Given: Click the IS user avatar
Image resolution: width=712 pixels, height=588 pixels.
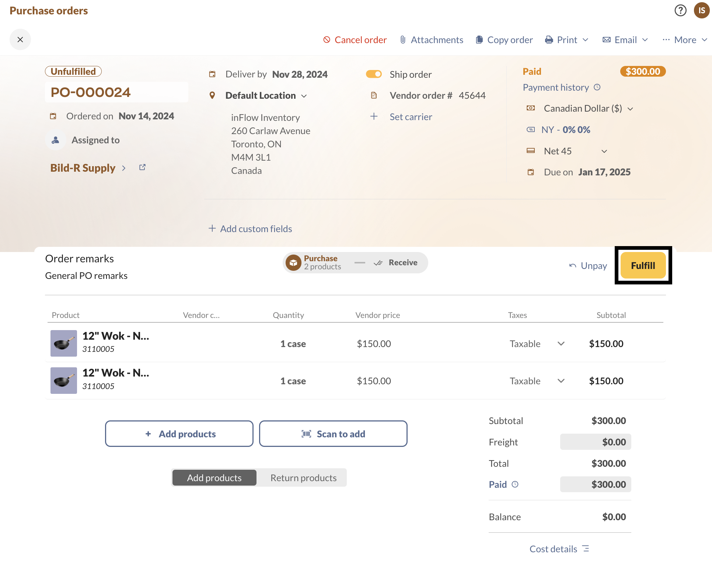Looking at the screenshot, I should [702, 11].
